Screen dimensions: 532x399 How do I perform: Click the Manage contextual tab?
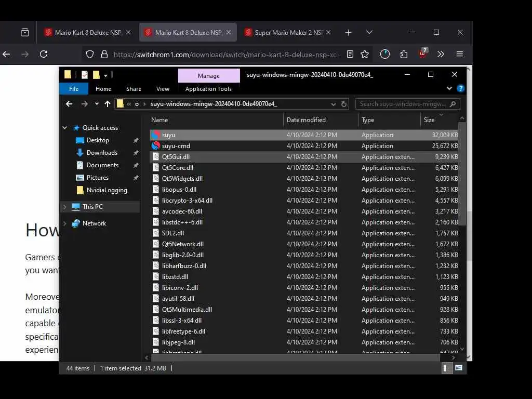coord(209,76)
